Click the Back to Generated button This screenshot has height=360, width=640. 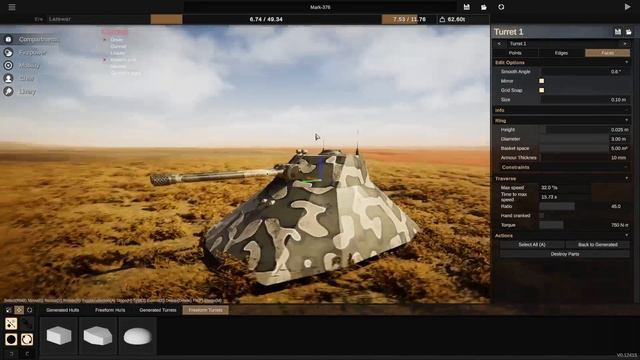click(598, 244)
